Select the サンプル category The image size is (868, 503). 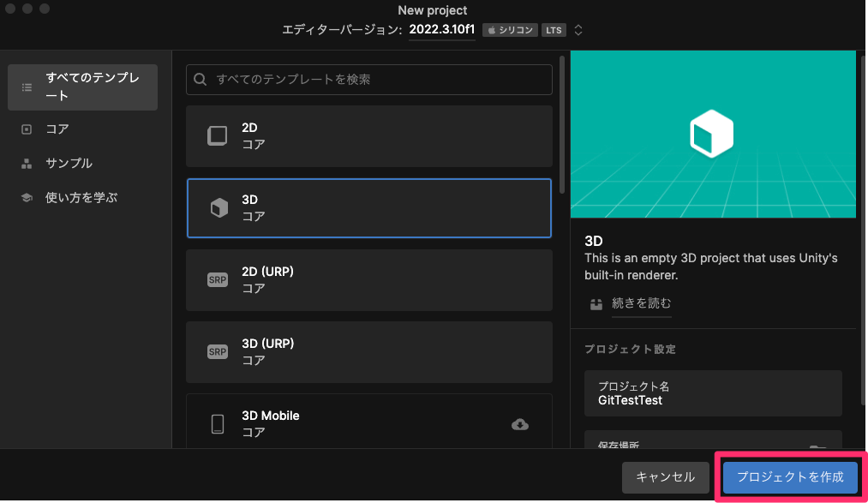(82, 164)
